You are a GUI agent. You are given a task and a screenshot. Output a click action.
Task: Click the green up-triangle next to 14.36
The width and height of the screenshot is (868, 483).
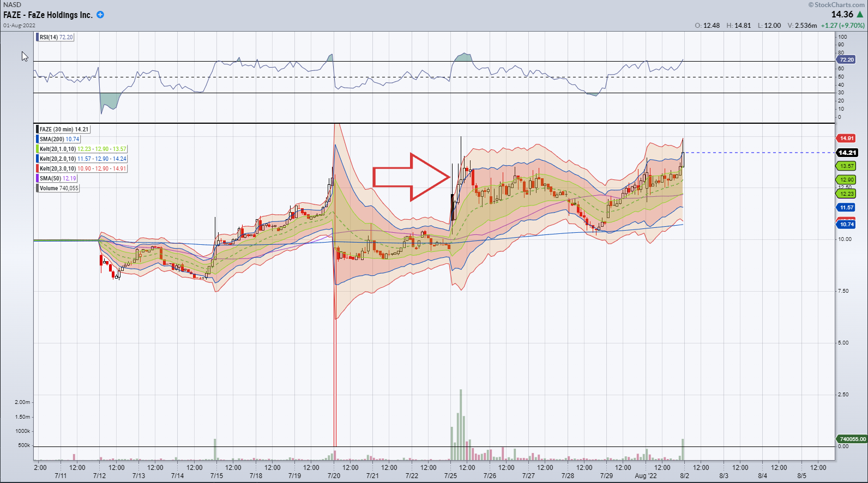(x=860, y=15)
